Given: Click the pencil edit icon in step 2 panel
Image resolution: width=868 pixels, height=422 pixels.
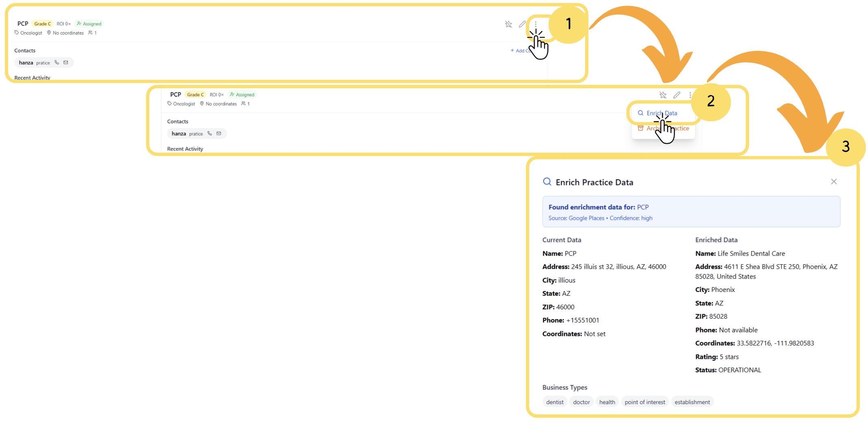Looking at the screenshot, I should click(x=677, y=95).
